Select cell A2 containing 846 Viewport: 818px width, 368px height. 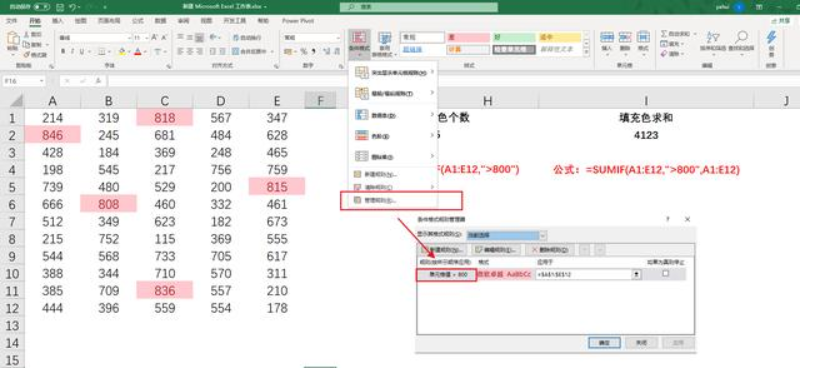53,135
